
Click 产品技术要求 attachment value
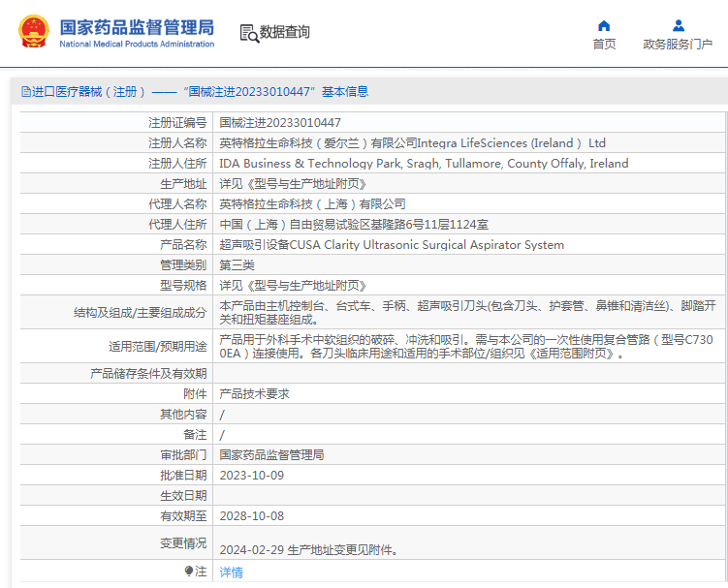pyautogui.click(x=254, y=393)
